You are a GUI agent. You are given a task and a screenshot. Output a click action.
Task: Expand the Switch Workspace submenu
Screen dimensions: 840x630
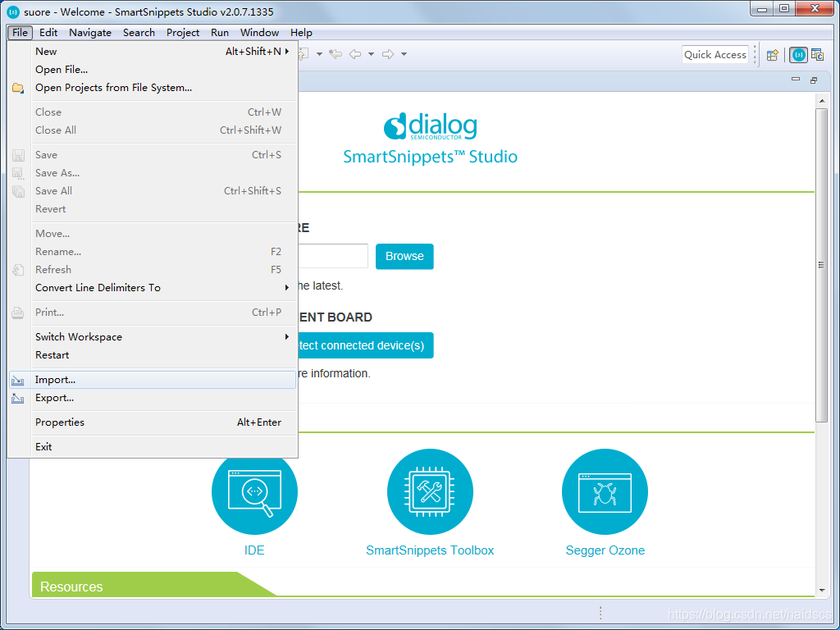pos(153,337)
